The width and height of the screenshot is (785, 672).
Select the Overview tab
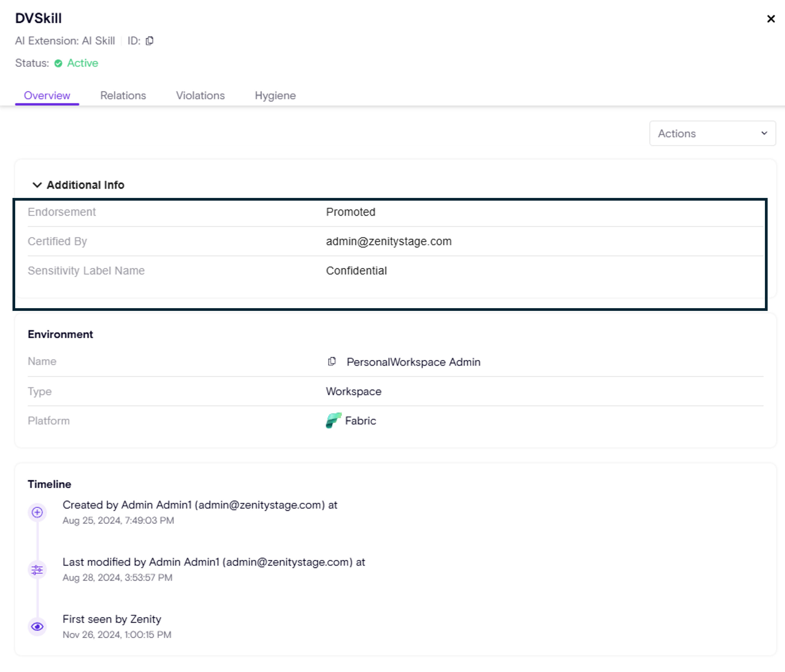click(47, 96)
